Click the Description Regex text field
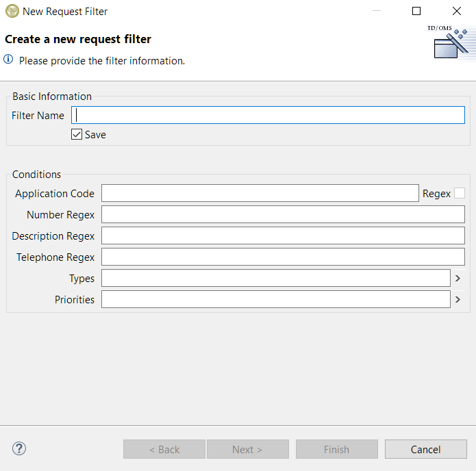Viewport: 476px width, 471px height. [x=283, y=236]
